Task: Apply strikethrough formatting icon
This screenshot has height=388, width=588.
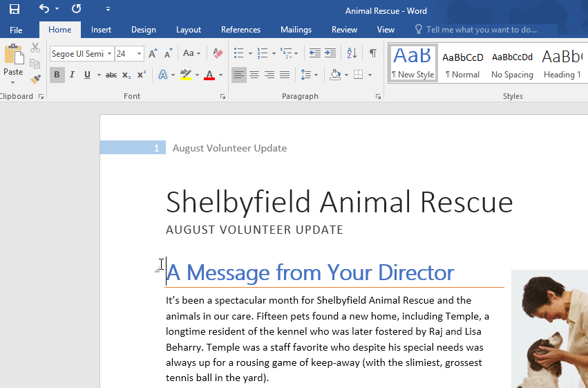Action: click(111, 75)
